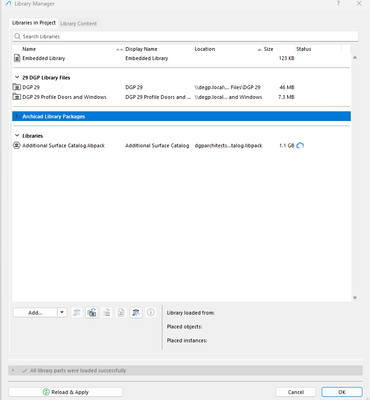Image resolution: width=370 pixels, height=400 pixels.
Task: Collapse the Libraries group
Action: [17, 136]
